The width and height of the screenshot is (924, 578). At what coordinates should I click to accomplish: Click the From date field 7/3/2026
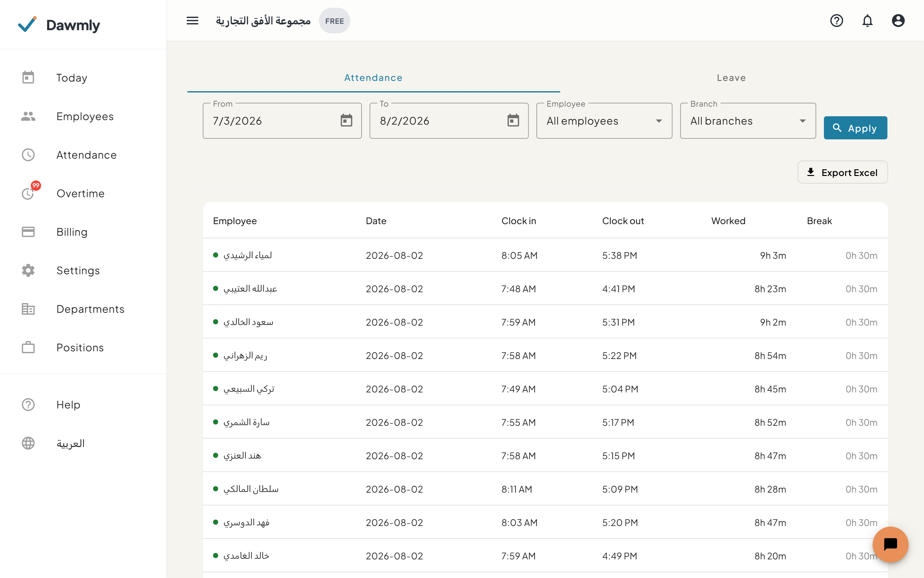coord(282,121)
